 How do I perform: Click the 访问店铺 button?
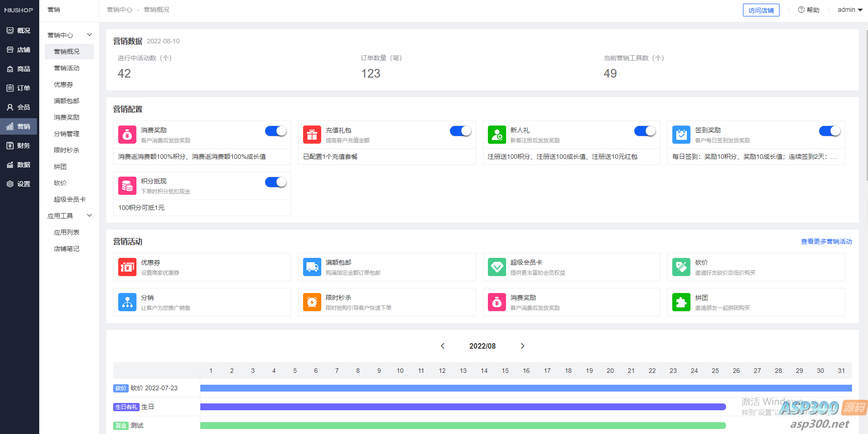click(x=761, y=10)
